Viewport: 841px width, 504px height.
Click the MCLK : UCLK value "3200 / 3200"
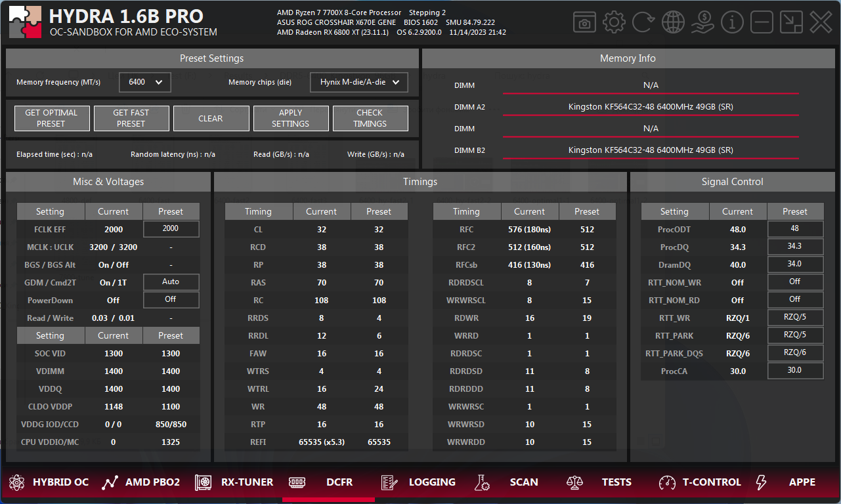point(114,247)
